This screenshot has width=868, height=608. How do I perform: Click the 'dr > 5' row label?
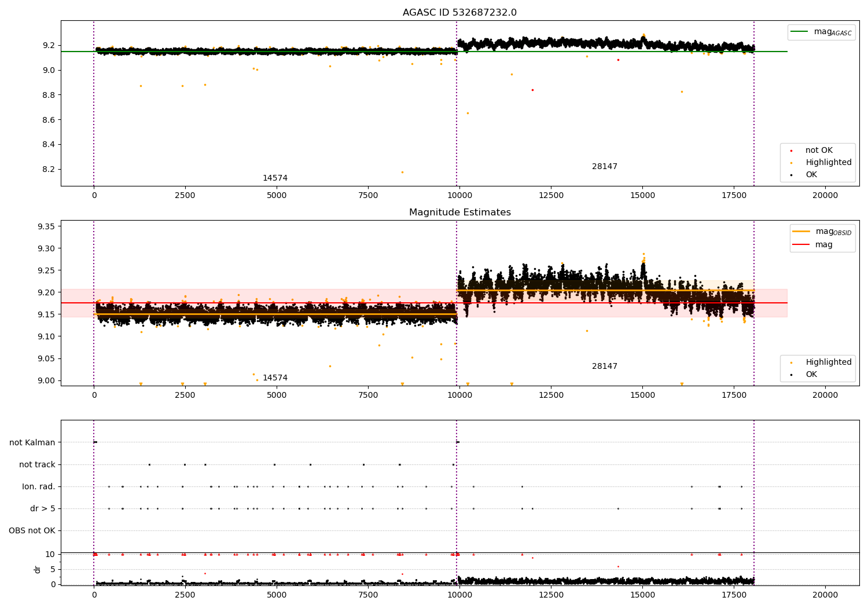[43, 509]
